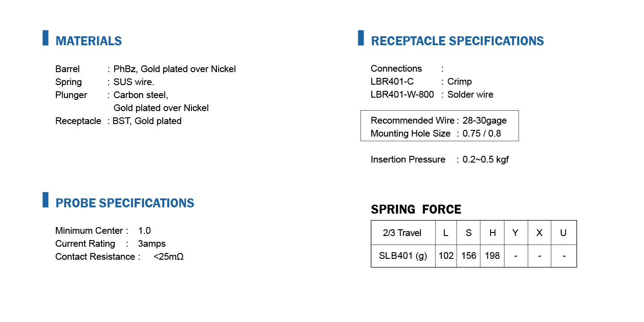Click the SPRING FORCE title
Image resolution: width=644 pixels, height=322 pixels.
coord(416,210)
